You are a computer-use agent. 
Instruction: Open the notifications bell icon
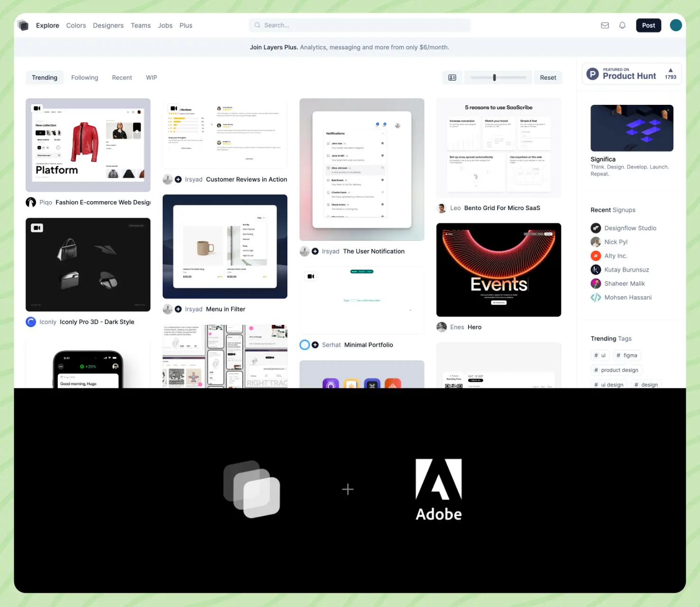tap(622, 26)
